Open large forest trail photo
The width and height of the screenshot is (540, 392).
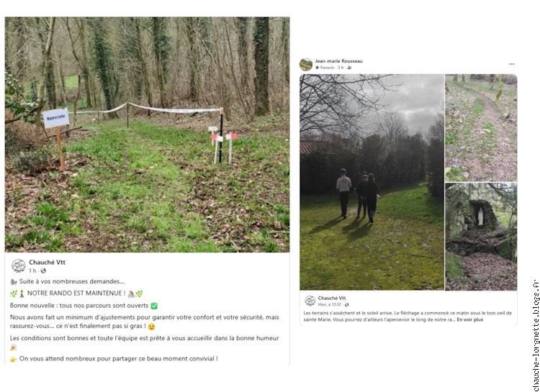pos(147,135)
